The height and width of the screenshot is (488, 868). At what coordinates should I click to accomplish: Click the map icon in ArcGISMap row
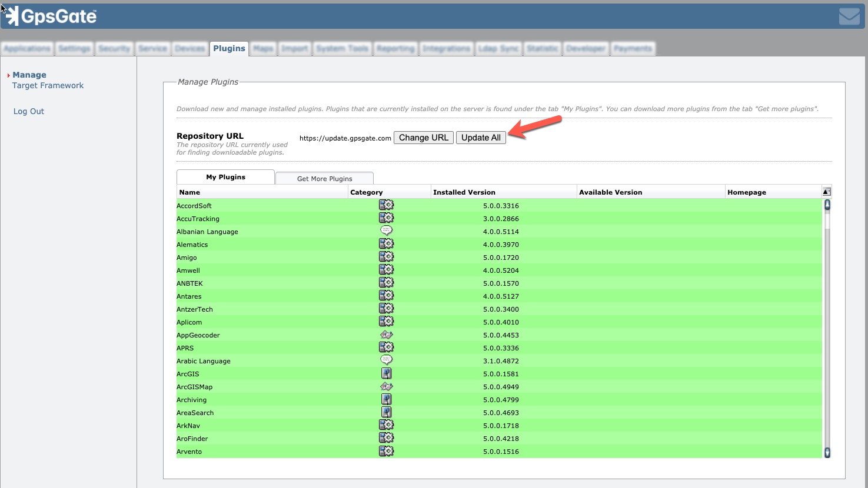tap(386, 386)
